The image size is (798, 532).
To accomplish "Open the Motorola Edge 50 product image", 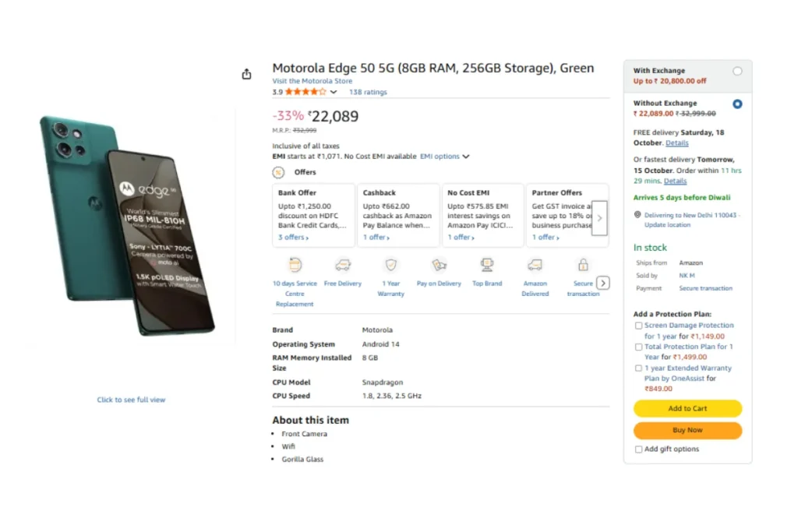I will pos(129,226).
